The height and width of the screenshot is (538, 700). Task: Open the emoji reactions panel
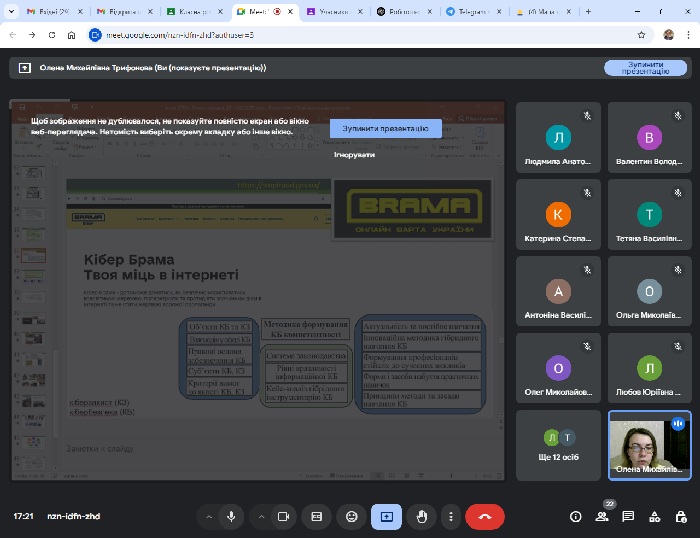[351, 516]
